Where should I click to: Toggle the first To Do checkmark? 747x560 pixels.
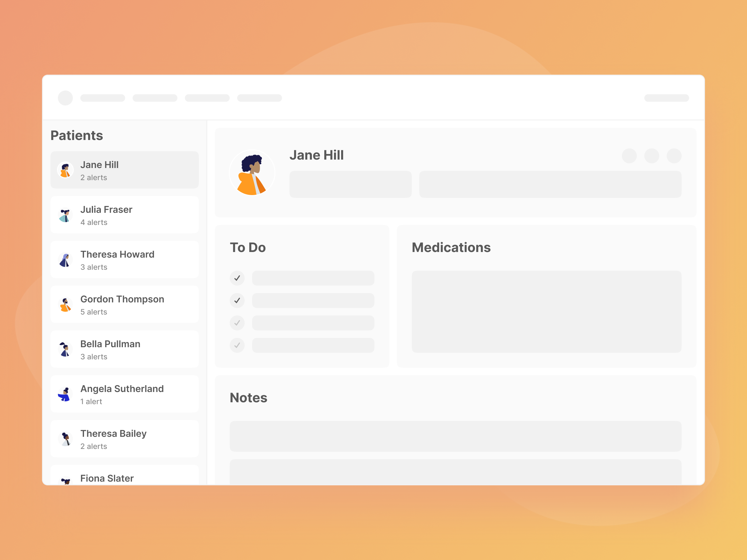(237, 278)
